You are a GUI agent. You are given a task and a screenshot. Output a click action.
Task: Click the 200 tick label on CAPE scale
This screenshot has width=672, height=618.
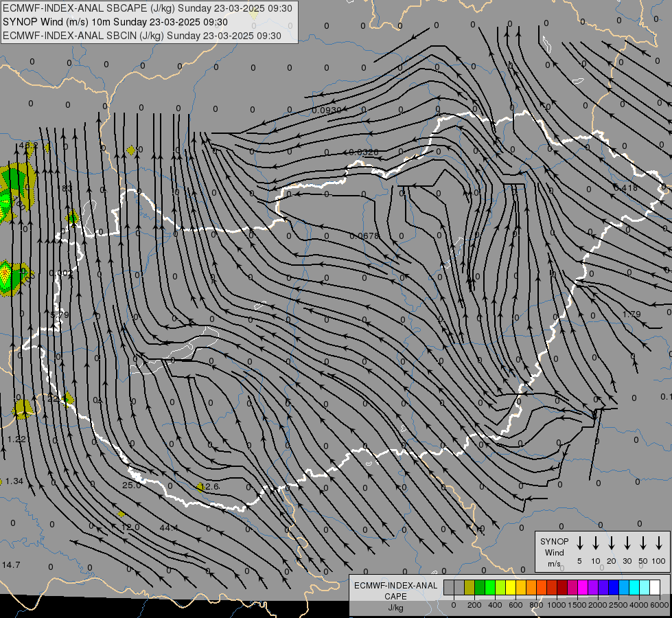(x=474, y=605)
